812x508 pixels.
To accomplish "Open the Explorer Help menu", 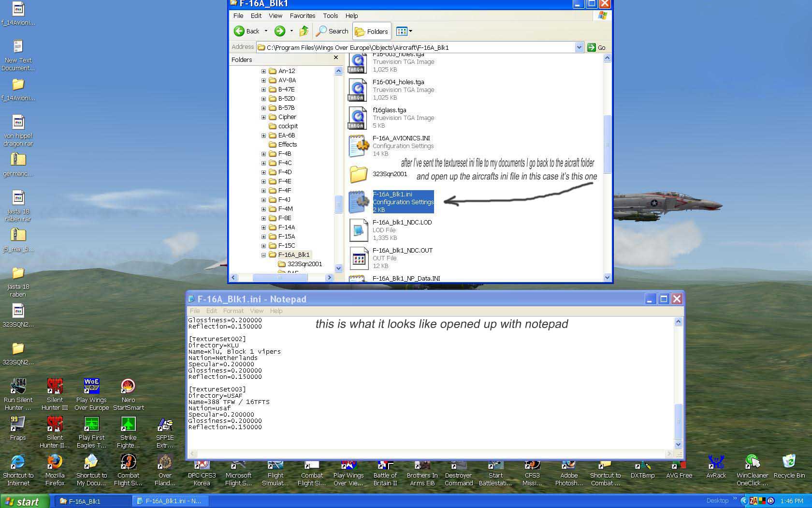I will coord(352,15).
